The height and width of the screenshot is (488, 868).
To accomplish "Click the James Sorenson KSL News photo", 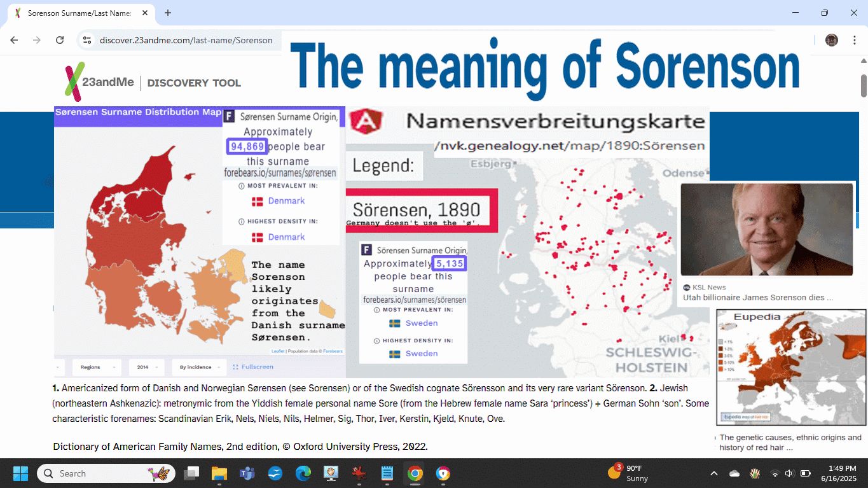I will [x=766, y=230].
